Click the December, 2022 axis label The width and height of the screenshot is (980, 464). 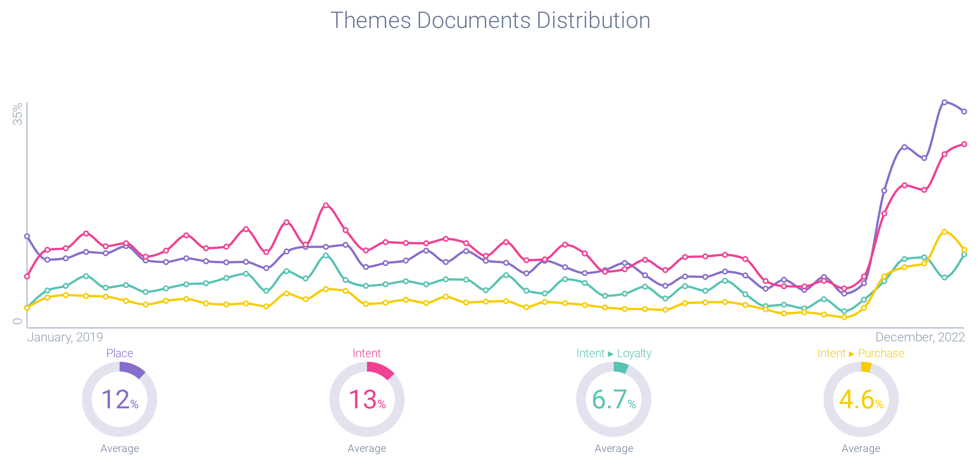tap(920, 337)
